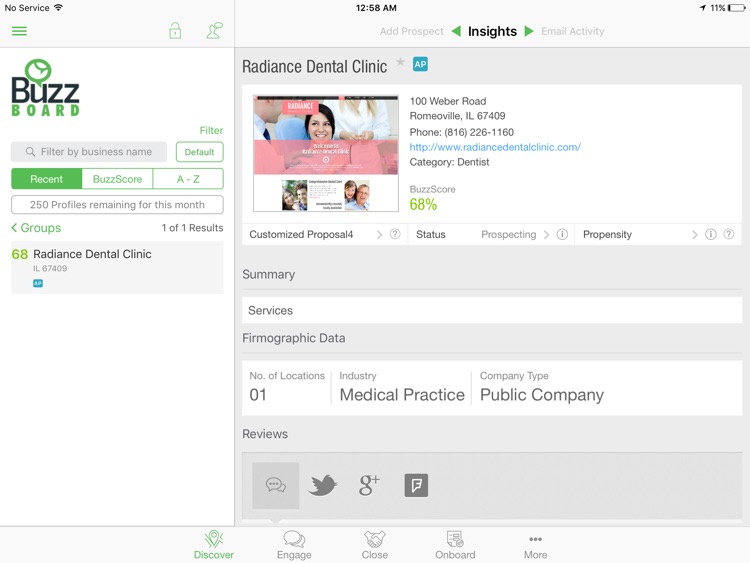The height and width of the screenshot is (563, 750).
Task: Switch to Email Activity view
Action: pos(573,31)
